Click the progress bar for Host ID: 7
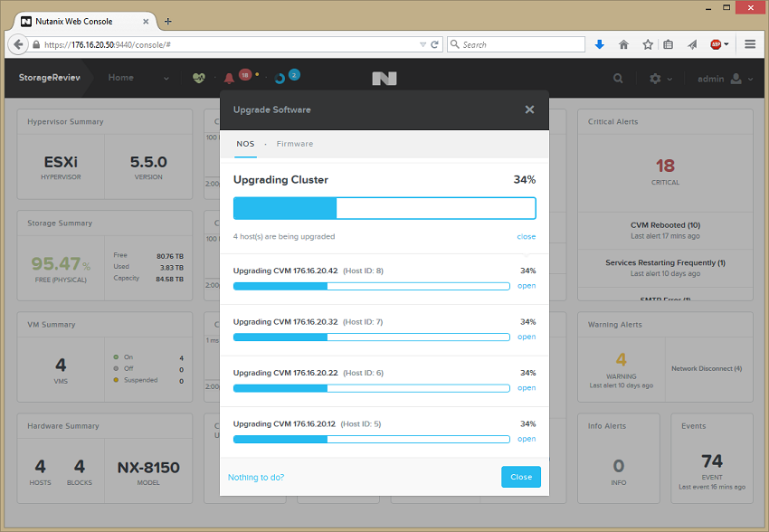Viewport: 769px width, 532px height. 372,337
